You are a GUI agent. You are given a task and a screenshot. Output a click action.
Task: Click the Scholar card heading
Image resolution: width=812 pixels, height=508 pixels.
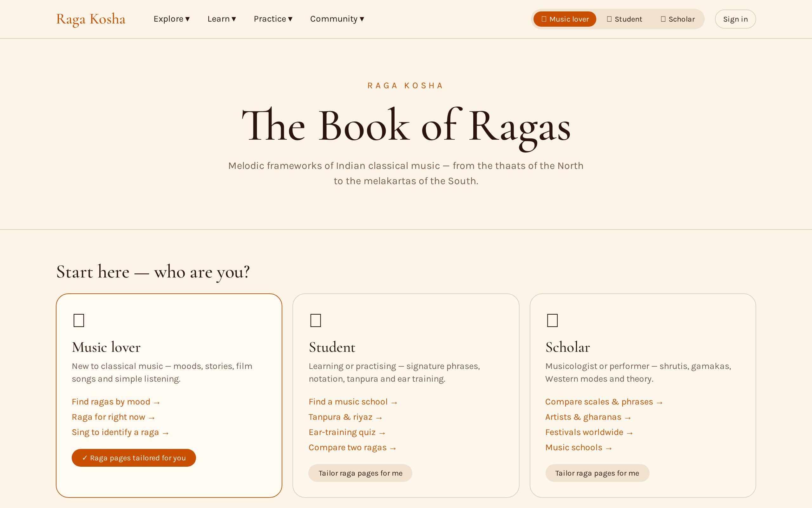[567, 347]
